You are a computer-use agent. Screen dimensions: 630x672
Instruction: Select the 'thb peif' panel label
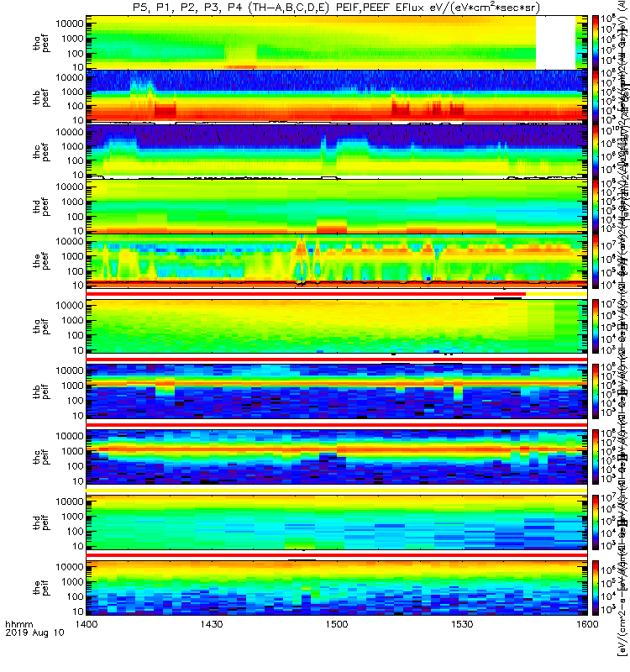pyautogui.click(x=41, y=391)
